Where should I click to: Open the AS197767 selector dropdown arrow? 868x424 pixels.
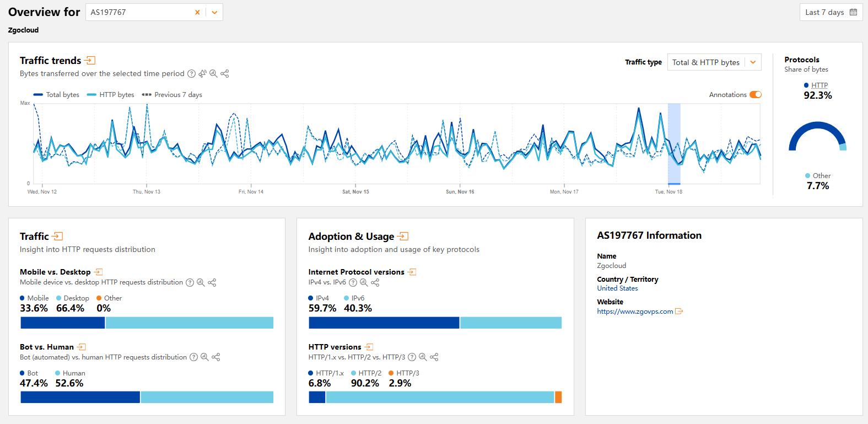click(x=214, y=12)
